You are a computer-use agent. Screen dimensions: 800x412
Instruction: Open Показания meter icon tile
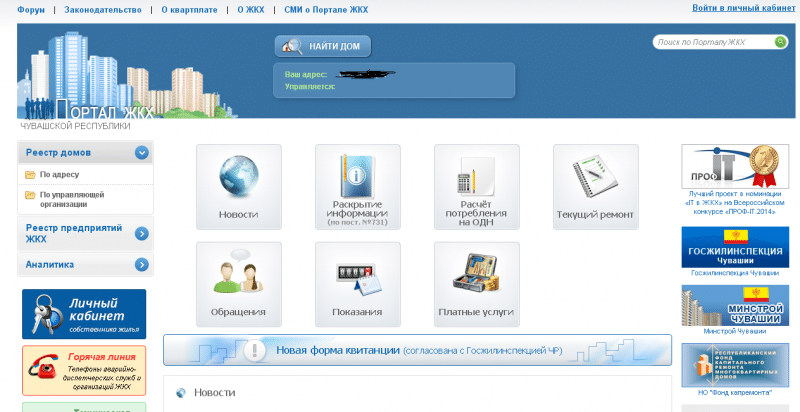(x=357, y=284)
